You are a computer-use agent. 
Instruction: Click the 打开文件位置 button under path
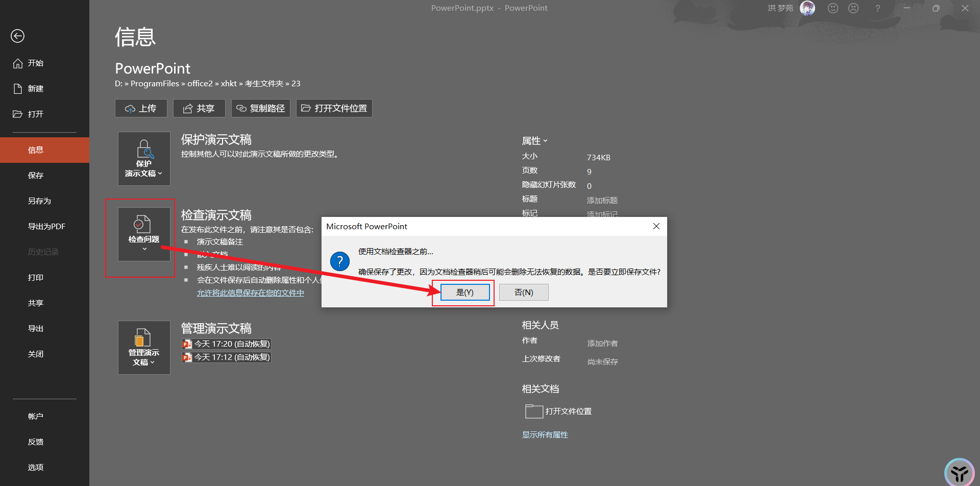[334, 108]
